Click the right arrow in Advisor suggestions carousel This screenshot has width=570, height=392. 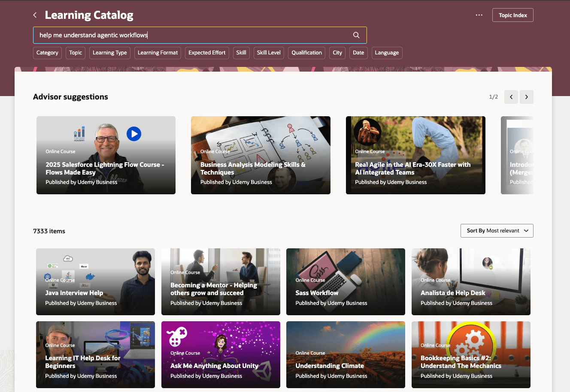(x=527, y=97)
